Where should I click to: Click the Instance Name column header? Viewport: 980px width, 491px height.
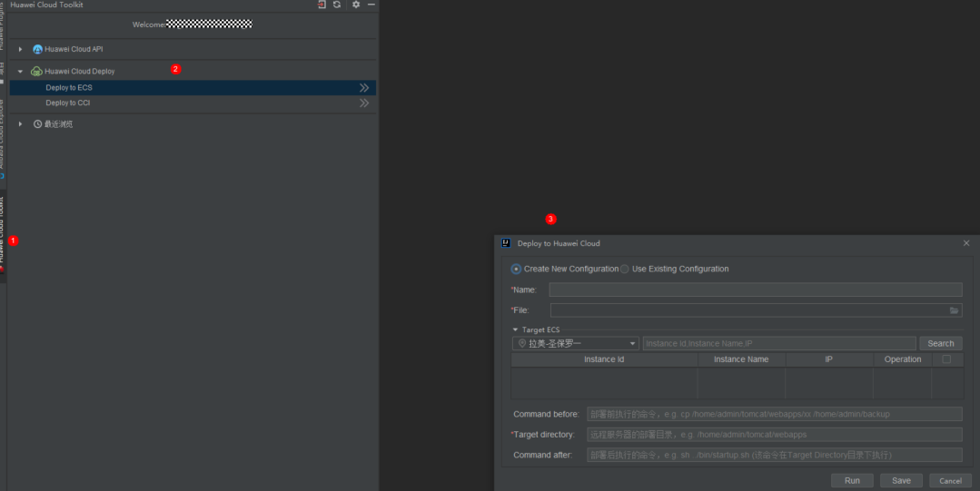(741, 359)
